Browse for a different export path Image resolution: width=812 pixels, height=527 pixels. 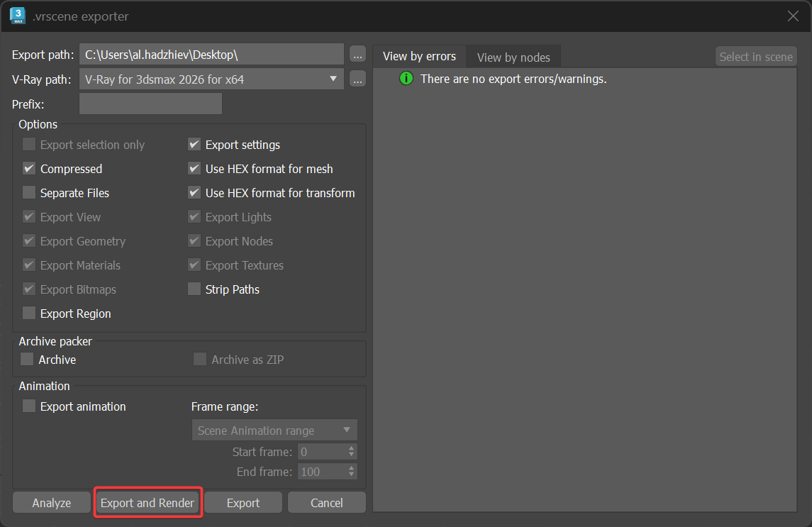357,54
